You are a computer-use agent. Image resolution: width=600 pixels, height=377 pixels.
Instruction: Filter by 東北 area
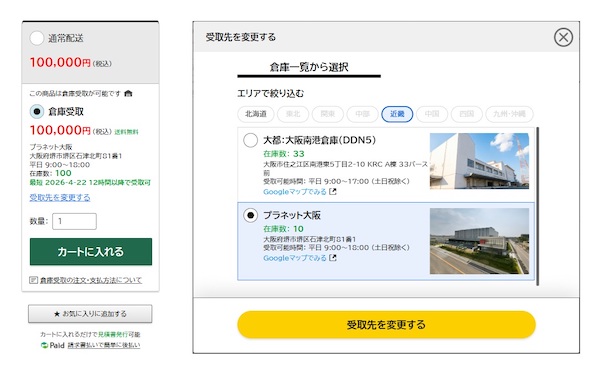pos(293,114)
